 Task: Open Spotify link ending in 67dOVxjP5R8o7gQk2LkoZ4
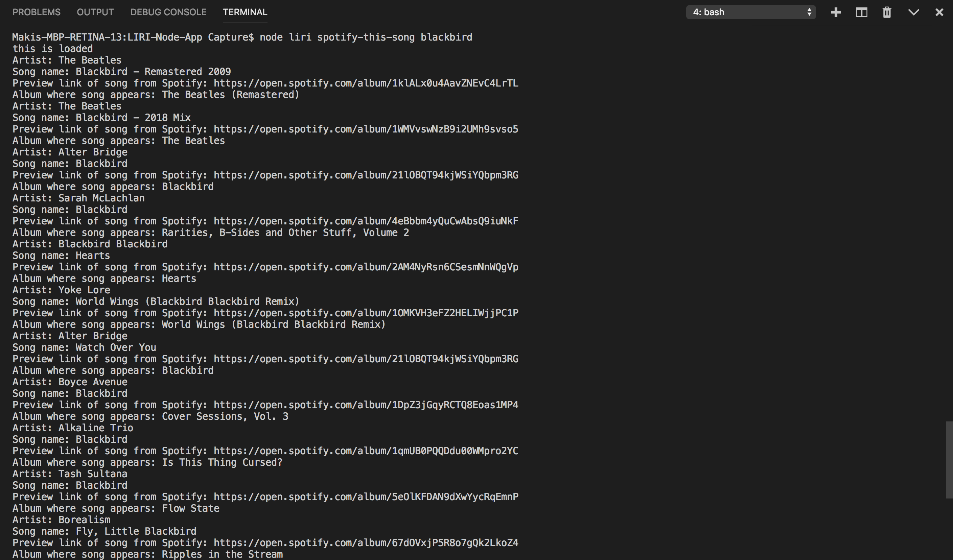[366, 543]
